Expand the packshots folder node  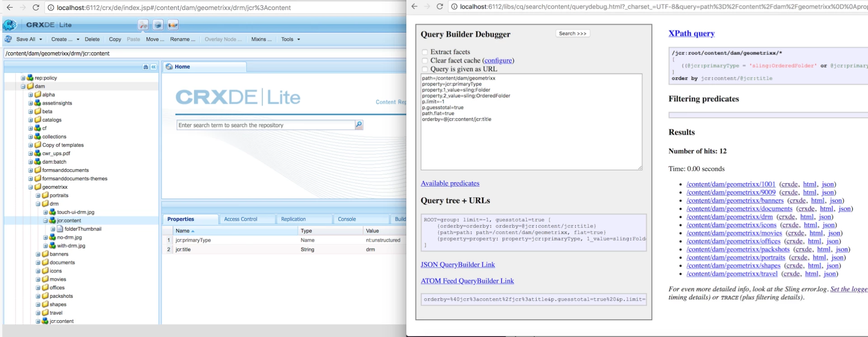[x=38, y=296]
